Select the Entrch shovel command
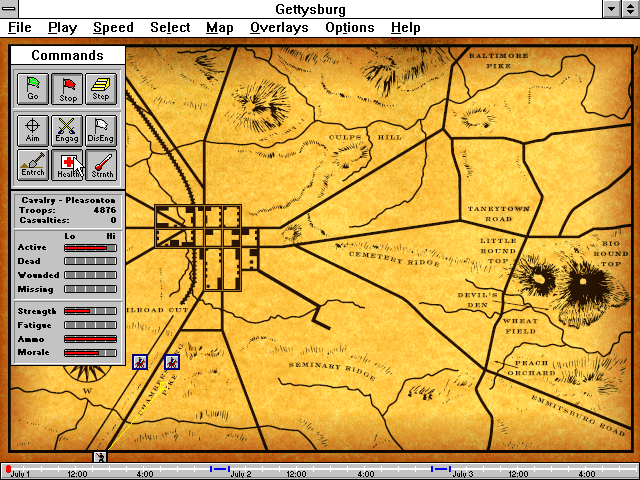 pos(33,164)
